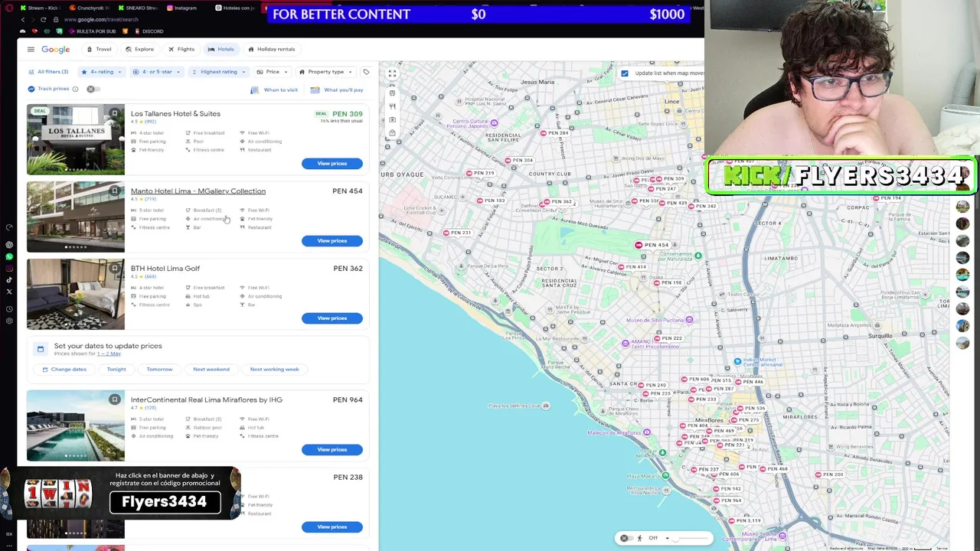Image resolution: width=980 pixels, height=551 pixels.
Task: Open All filters (3) panel
Action: coord(48,72)
